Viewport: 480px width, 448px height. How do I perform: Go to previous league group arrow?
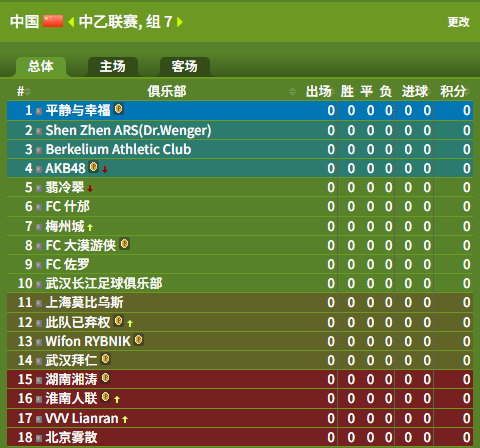pyautogui.click(x=71, y=22)
